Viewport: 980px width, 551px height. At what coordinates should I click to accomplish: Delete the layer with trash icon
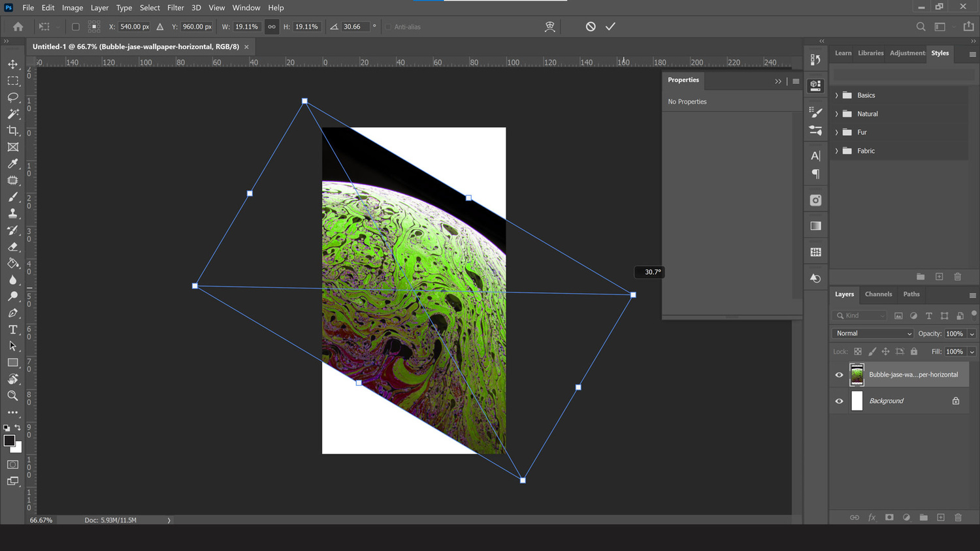tap(958, 517)
